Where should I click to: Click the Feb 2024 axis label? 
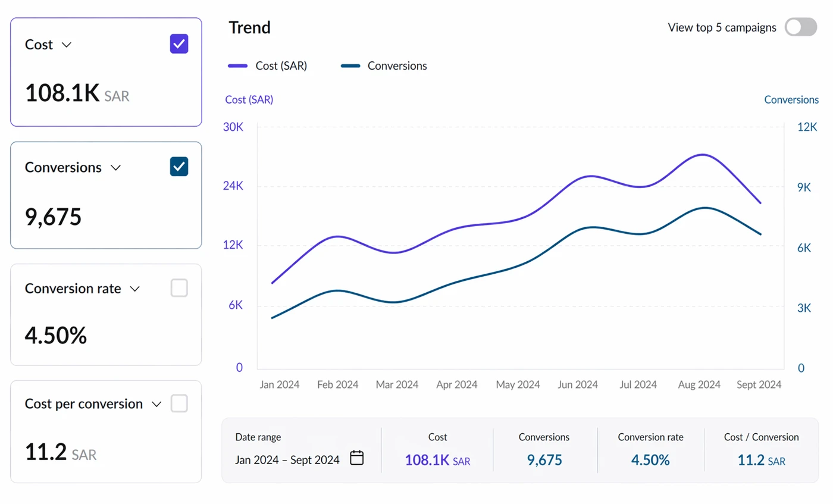pos(338,385)
